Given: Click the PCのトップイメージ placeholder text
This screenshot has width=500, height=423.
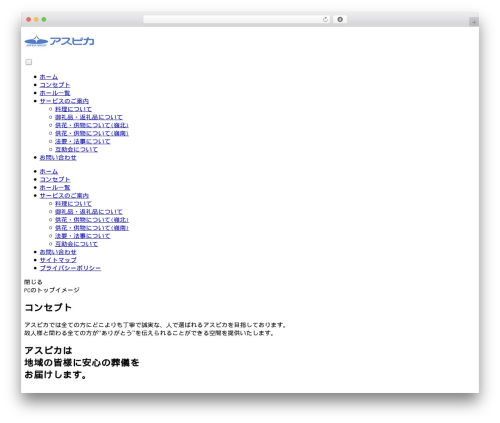Looking at the screenshot, I should [x=52, y=290].
